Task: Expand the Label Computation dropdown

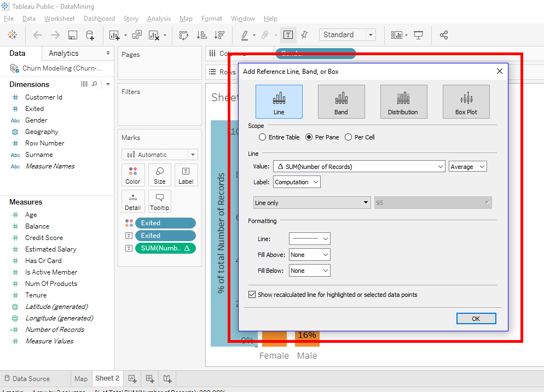Action: point(297,182)
